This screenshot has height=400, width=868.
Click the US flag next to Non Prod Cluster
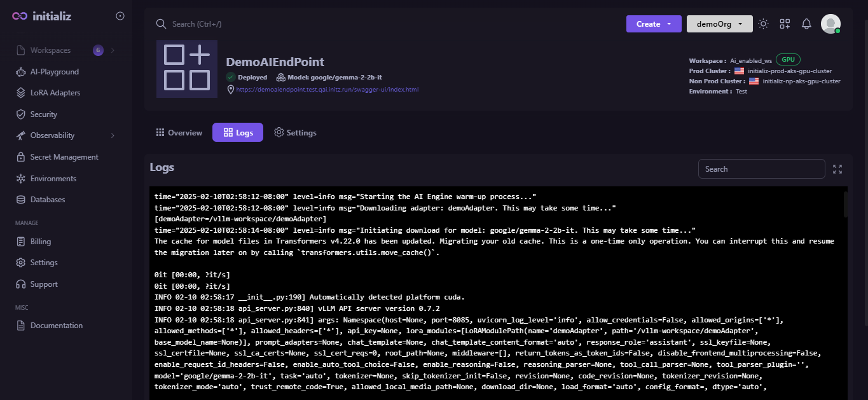coord(754,81)
